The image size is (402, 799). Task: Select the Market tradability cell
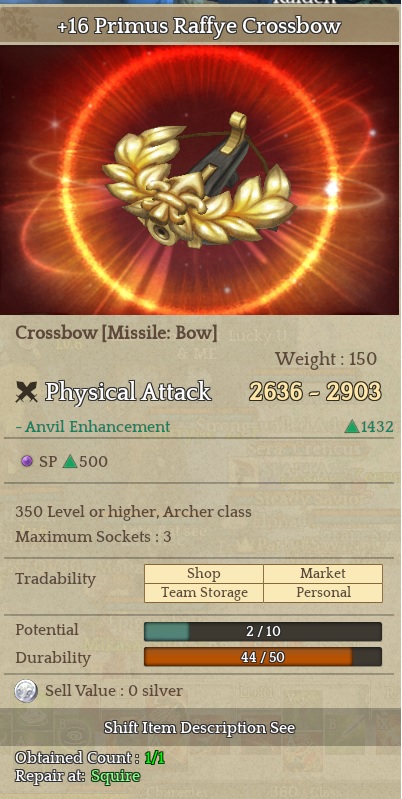click(323, 574)
